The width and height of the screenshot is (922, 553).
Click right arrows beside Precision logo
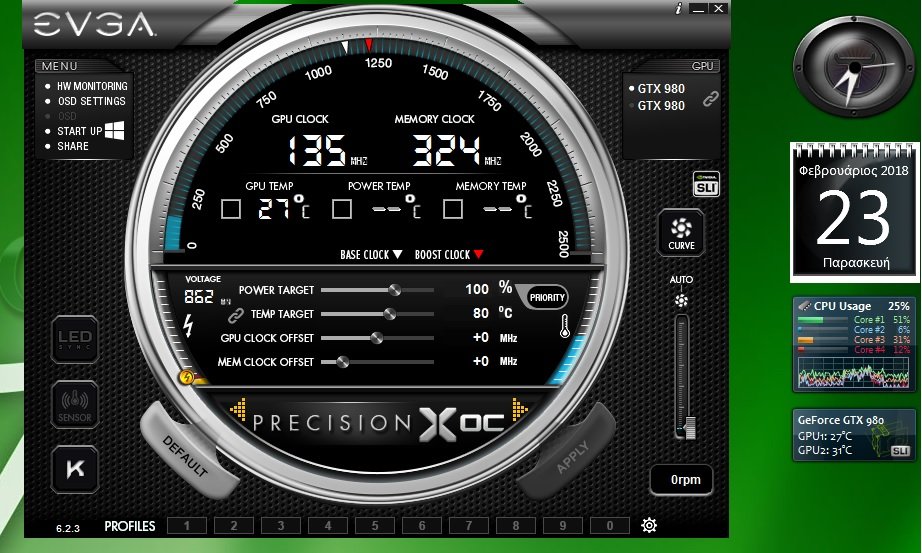tap(520, 410)
